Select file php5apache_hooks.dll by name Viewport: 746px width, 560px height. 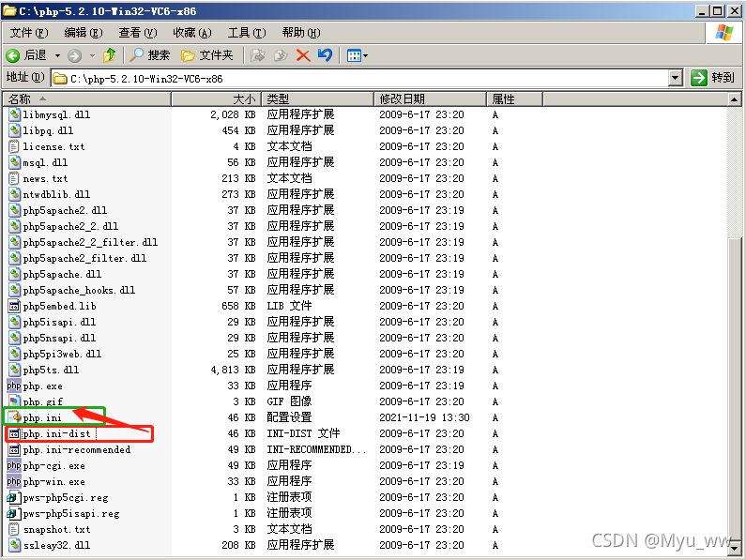tap(79, 290)
